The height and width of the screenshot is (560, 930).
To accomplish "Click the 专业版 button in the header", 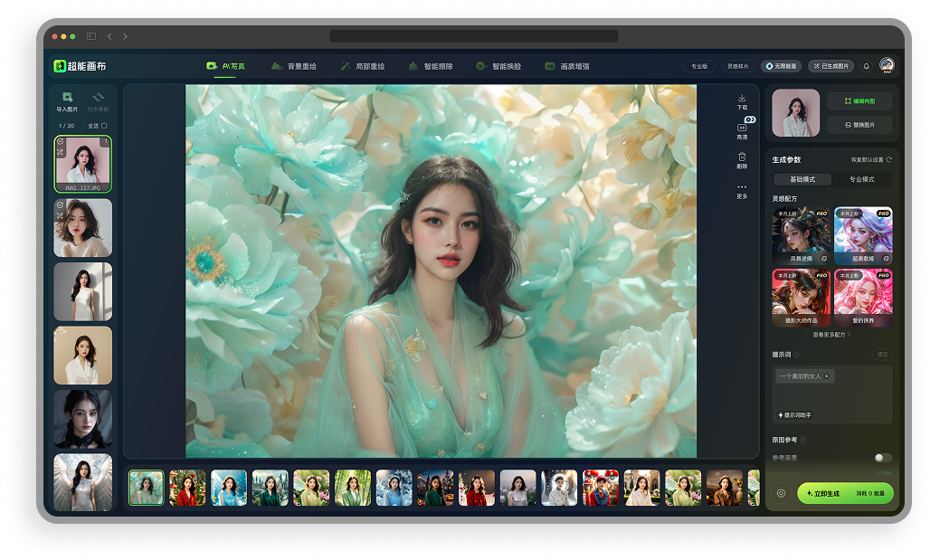I will (x=699, y=66).
